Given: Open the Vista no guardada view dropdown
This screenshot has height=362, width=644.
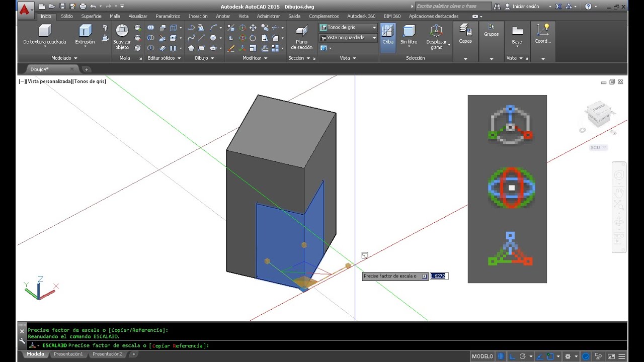Looking at the screenshot, I should (348, 38).
